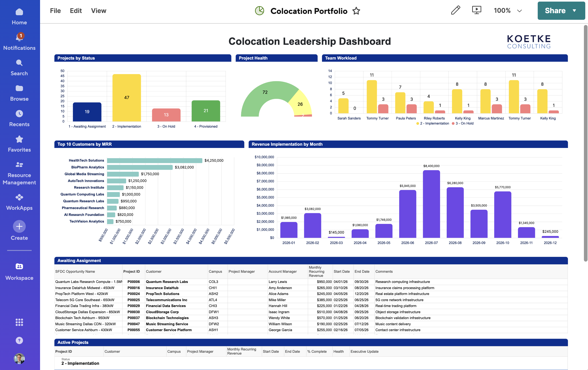588x370 pixels.
Task: Click the Create plus button
Action: click(x=19, y=226)
